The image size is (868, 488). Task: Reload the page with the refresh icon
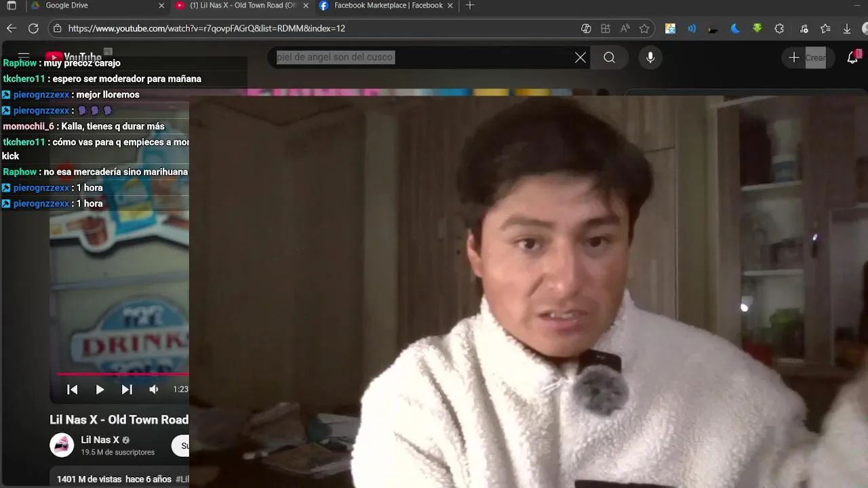click(33, 28)
